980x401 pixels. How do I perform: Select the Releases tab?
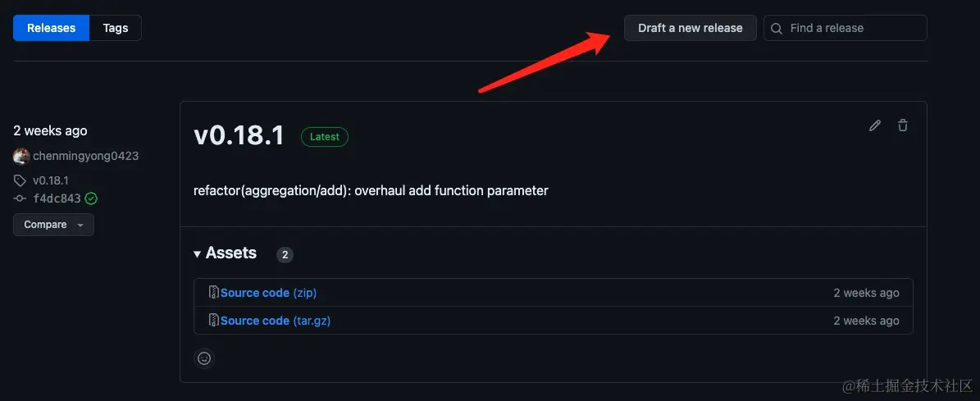(x=51, y=28)
